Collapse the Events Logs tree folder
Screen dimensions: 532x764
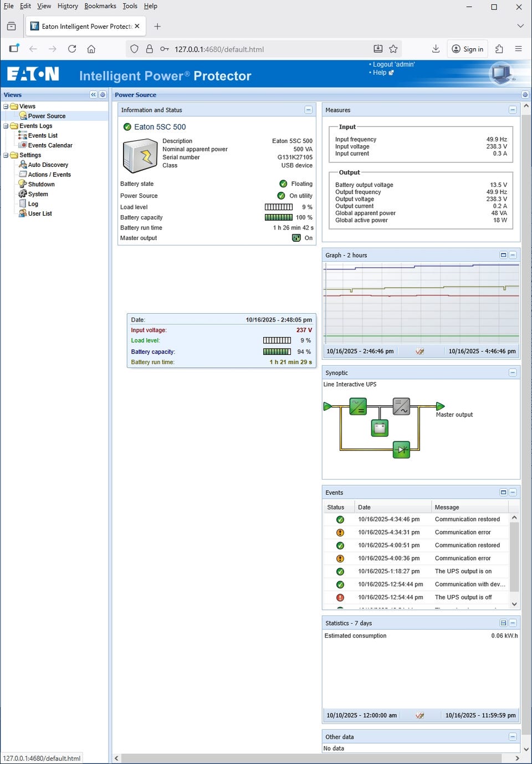tap(6, 126)
